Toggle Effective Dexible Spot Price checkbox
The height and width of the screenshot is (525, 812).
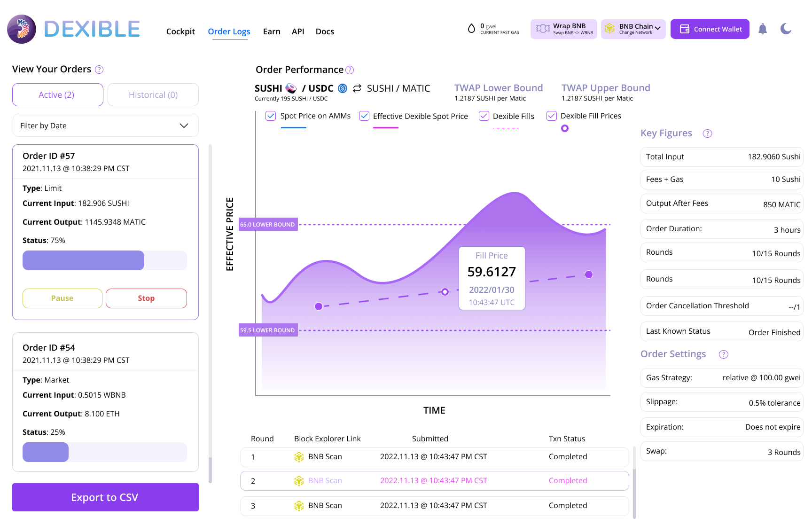364,116
